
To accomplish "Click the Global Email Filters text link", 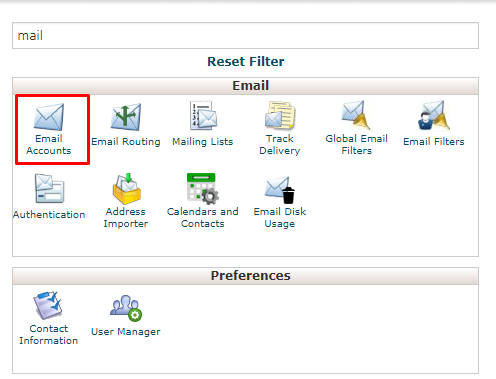I will click(x=356, y=144).
